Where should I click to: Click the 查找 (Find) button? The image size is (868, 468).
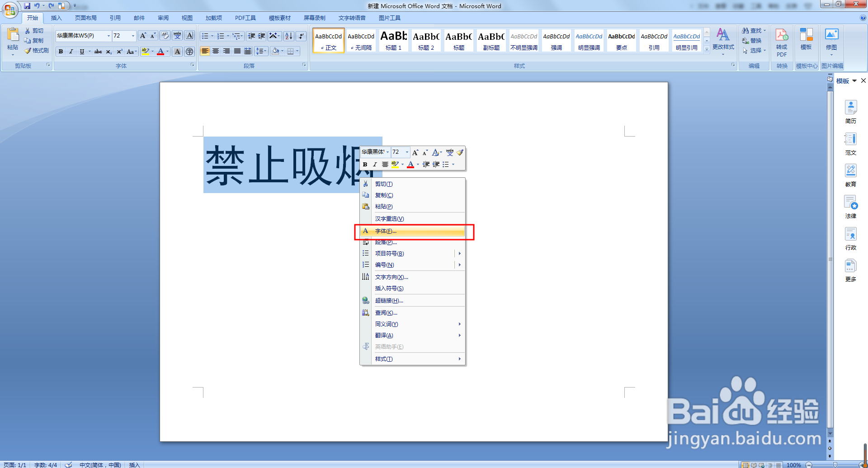[x=752, y=31]
